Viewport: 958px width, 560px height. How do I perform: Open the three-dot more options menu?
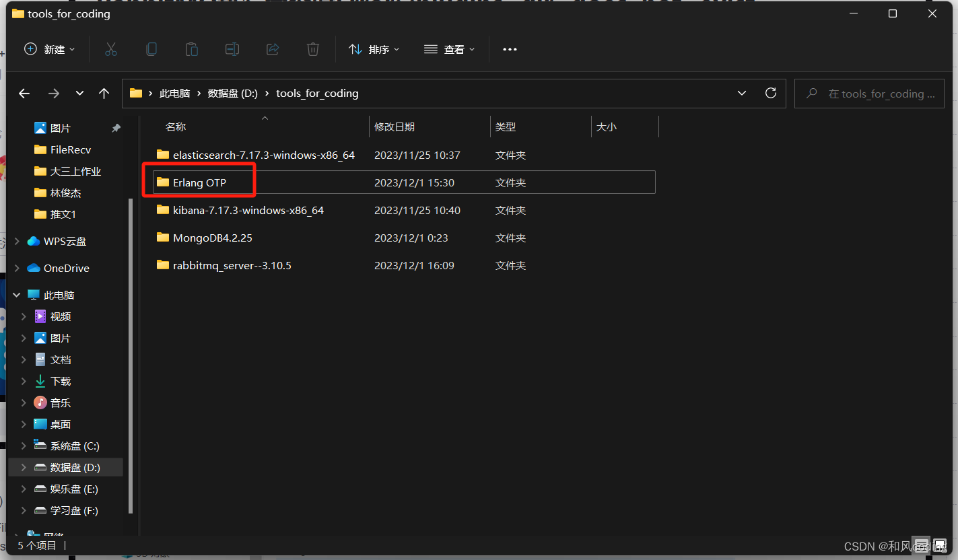[x=510, y=49]
